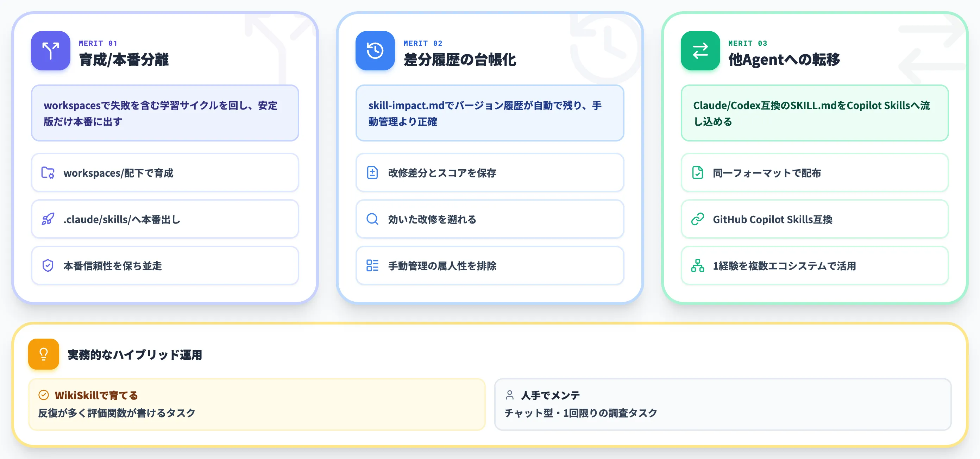Screen dimensions: 980x459
Task: Select the heading 他Agentへの転移
Action: pyautogui.click(x=784, y=60)
